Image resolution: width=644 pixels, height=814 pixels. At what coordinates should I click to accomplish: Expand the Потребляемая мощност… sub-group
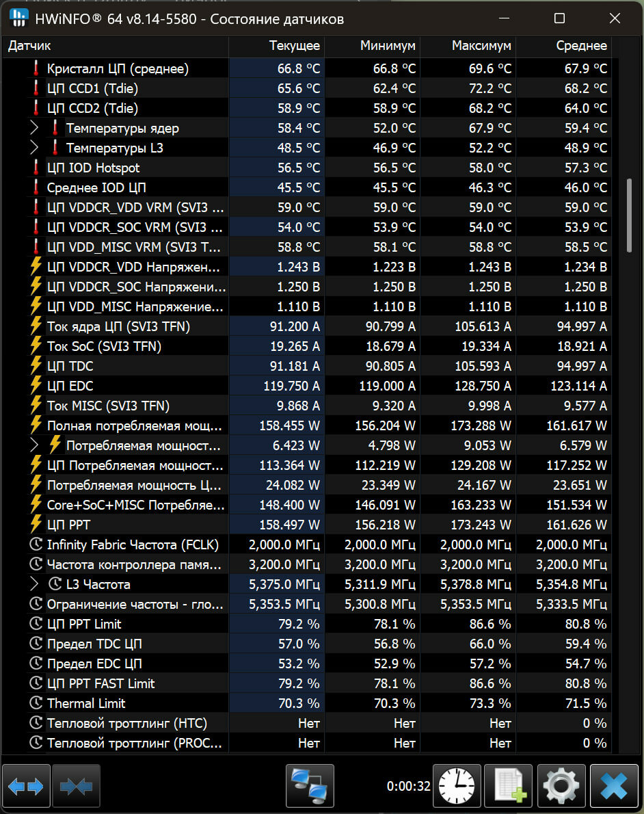pos(34,445)
